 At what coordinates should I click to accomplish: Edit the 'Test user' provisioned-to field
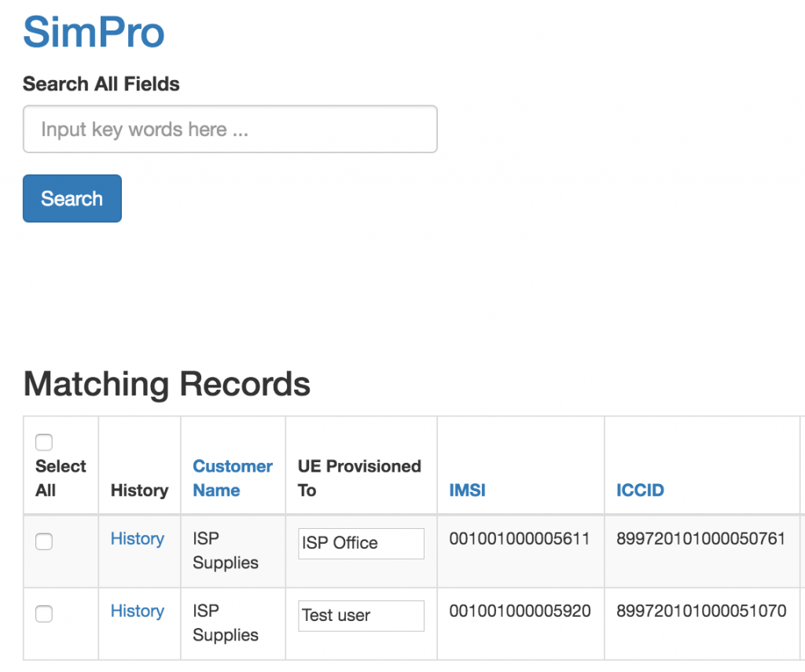pos(361,615)
